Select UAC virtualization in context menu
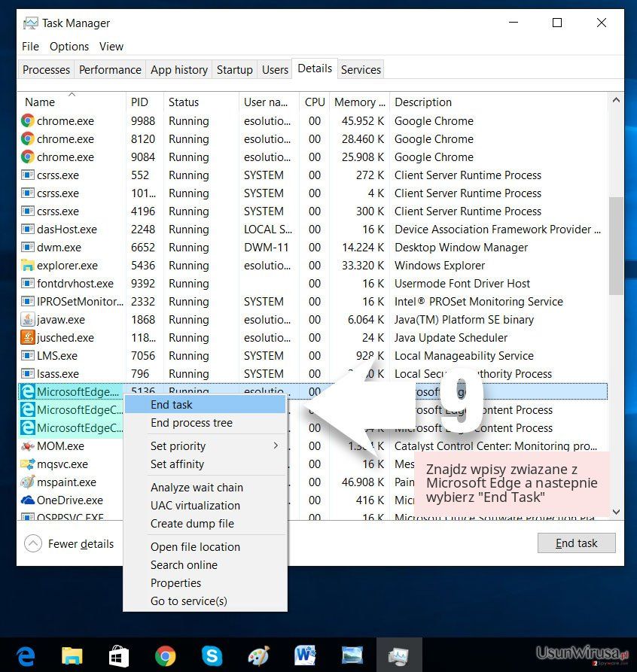The width and height of the screenshot is (637, 672). tap(205, 505)
